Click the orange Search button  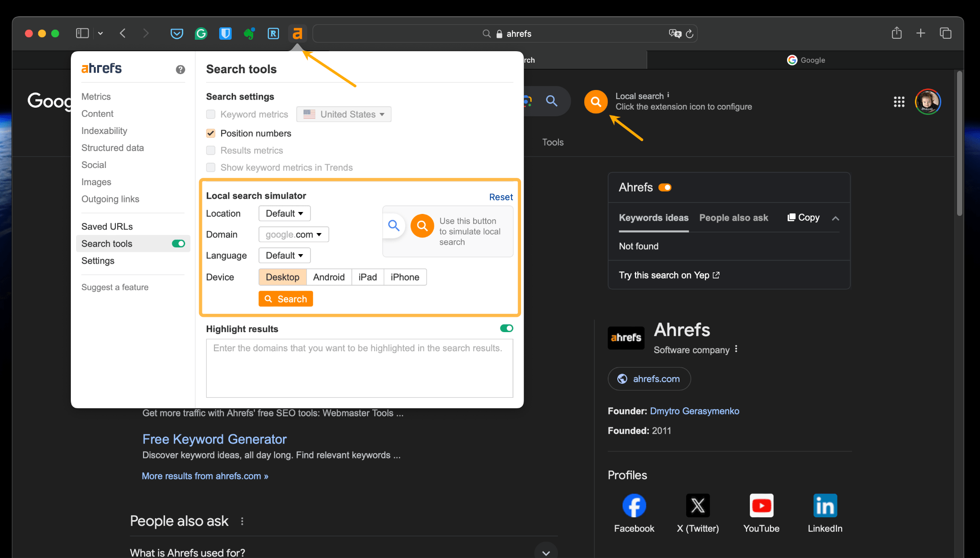tap(285, 299)
